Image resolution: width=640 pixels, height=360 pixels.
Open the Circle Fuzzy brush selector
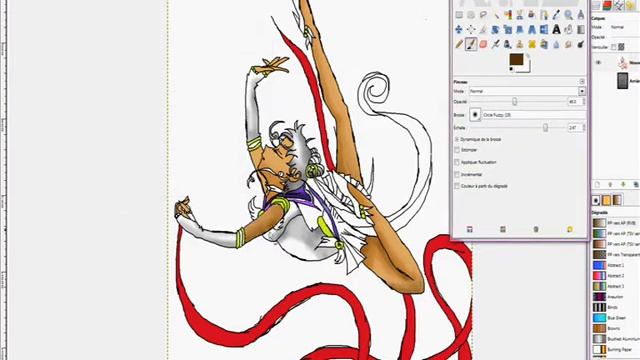[x=475, y=115]
